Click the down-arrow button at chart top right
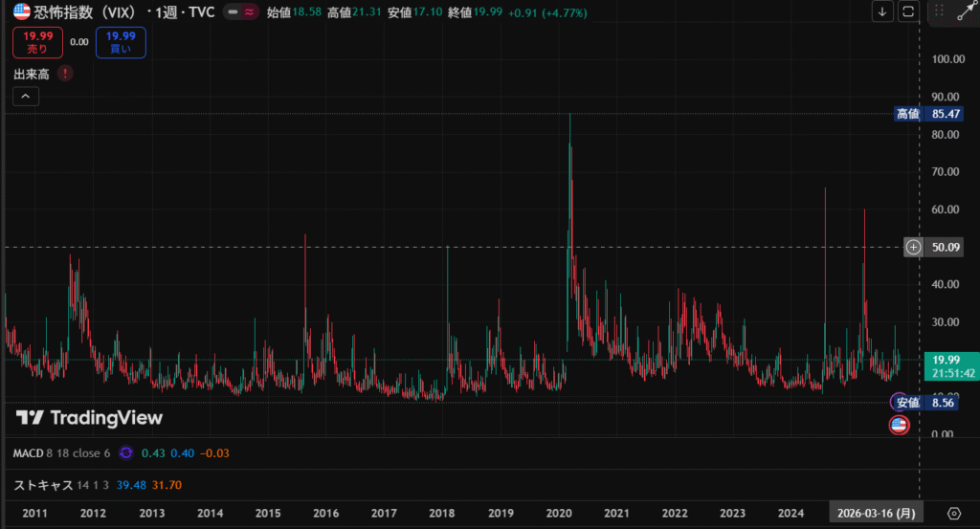Viewport: 980px width, 529px height. pyautogui.click(x=881, y=11)
